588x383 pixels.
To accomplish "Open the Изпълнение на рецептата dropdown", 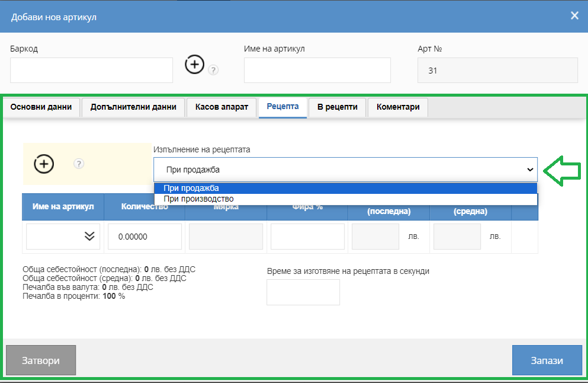I will pyautogui.click(x=345, y=170).
